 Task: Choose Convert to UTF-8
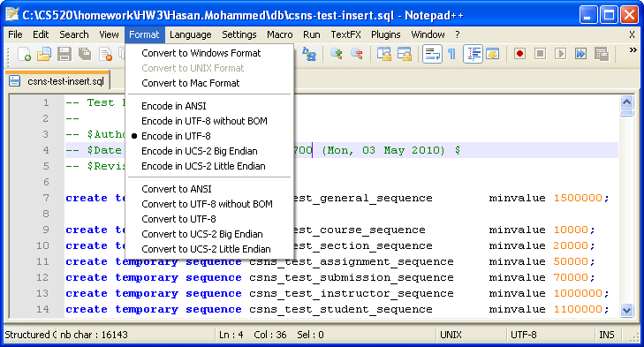[209, 219]
